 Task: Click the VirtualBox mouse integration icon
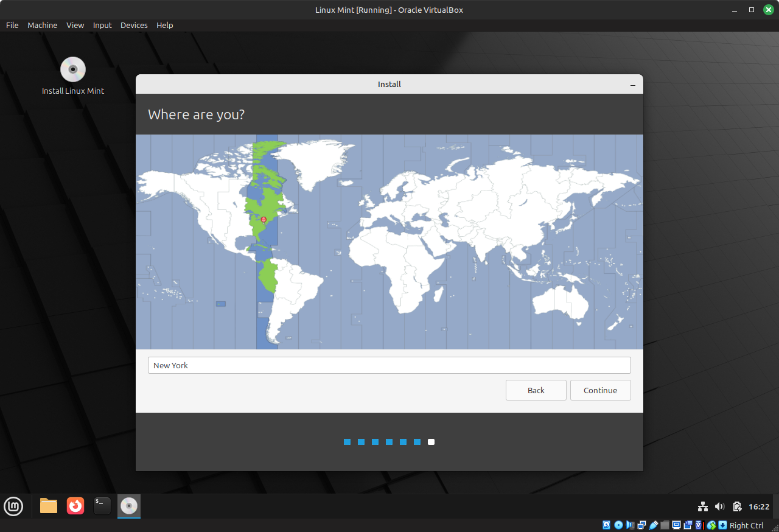(711, 525)
